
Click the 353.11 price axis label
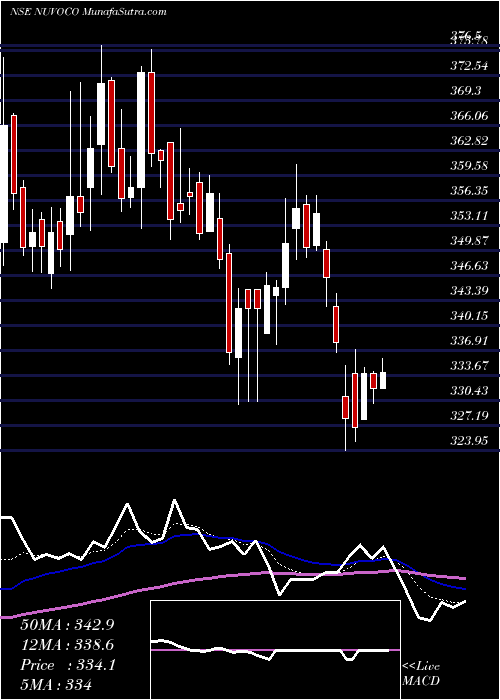(468, 216)
